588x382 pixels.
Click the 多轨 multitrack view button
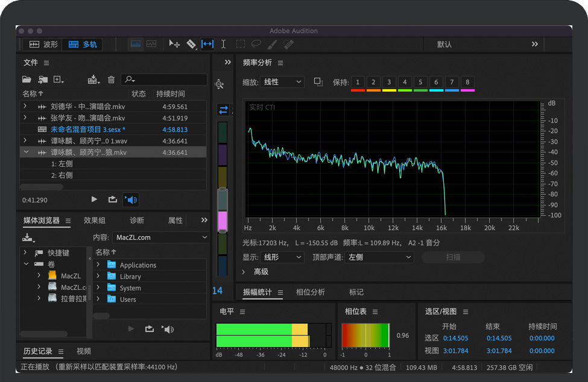tap(82, 45)
